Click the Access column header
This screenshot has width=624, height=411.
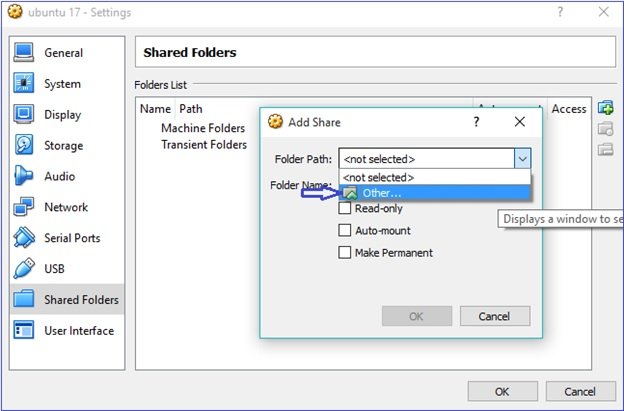(569, 109)
